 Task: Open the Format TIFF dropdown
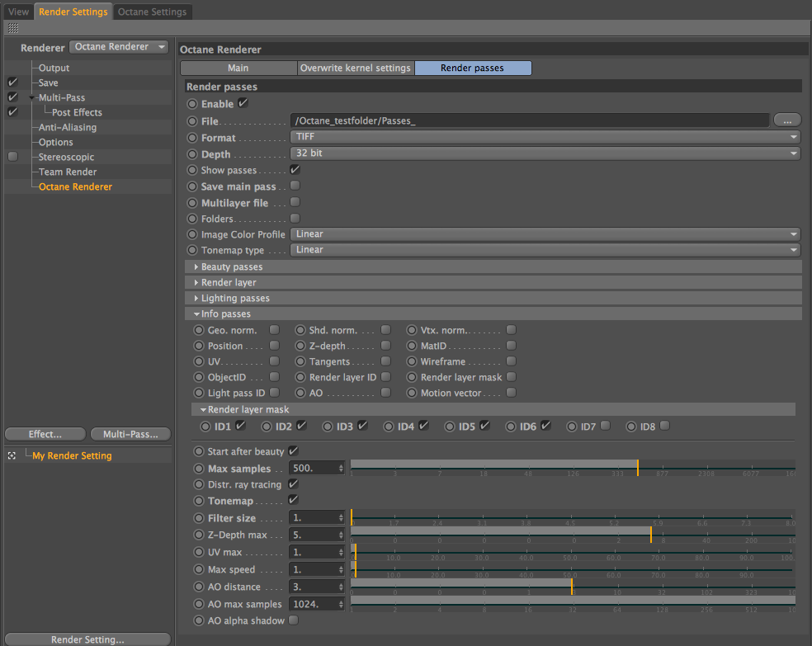545,137
